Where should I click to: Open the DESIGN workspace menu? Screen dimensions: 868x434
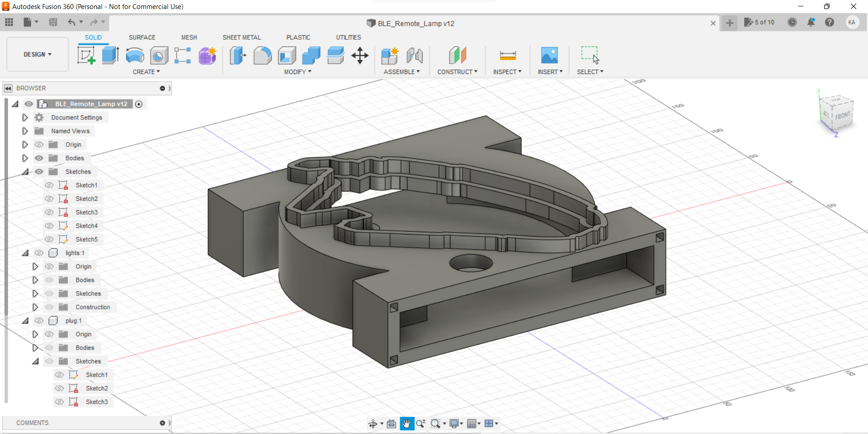coord(36,54)
